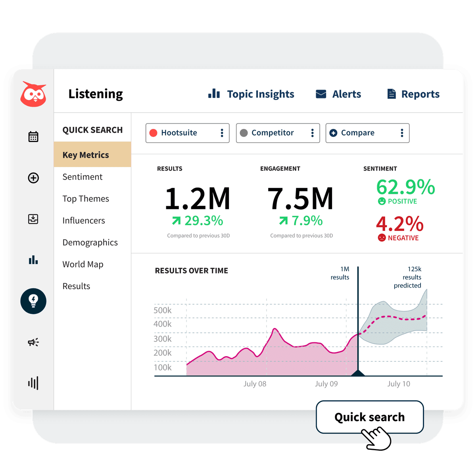Viewport: 476px width, 476px height.
Task: Open the advertise megaphone icon
Action: [x=33, y=342]
